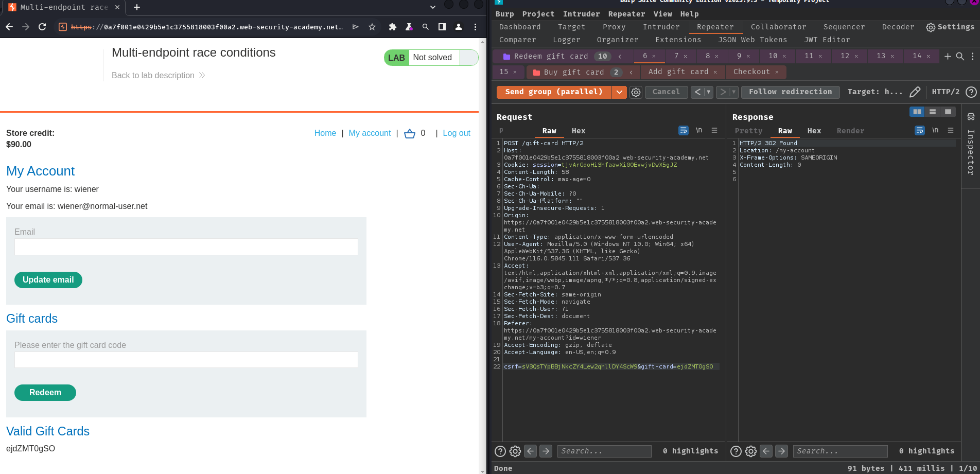980x474 pixels.
Task: Open Chrome profile icon
Action: 459,27
